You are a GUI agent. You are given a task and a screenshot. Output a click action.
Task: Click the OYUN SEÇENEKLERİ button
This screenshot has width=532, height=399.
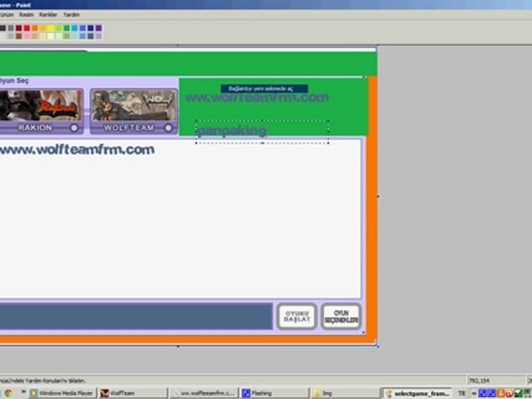[341, 316]
